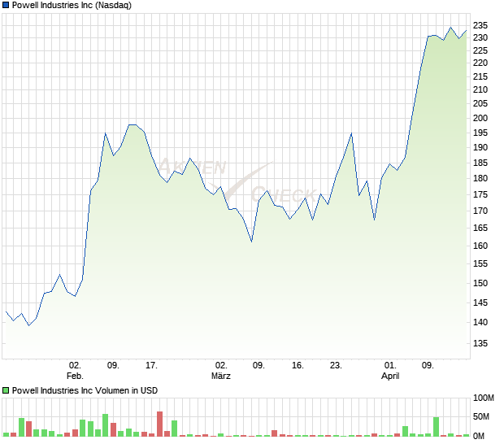The width and height of the screenshot is (504, 444).
Task: Click the 225 price axis label
Action: (480, 50)
